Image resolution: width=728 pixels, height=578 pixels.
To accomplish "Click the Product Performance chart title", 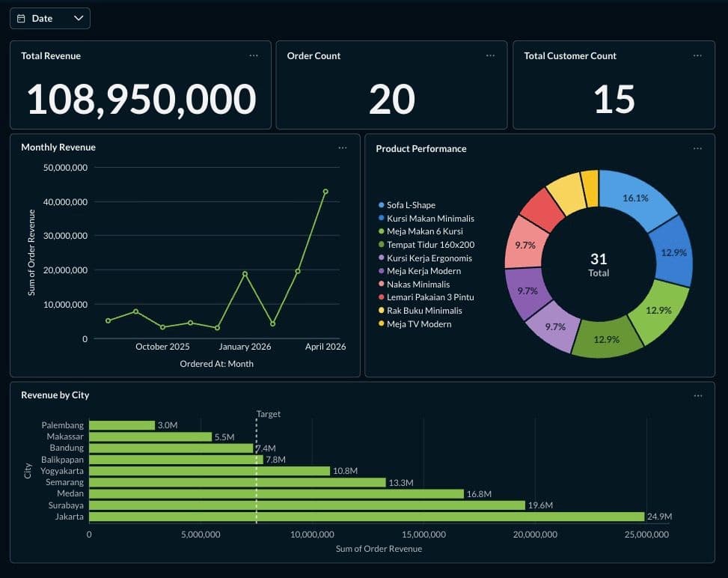I will [421, 149].
